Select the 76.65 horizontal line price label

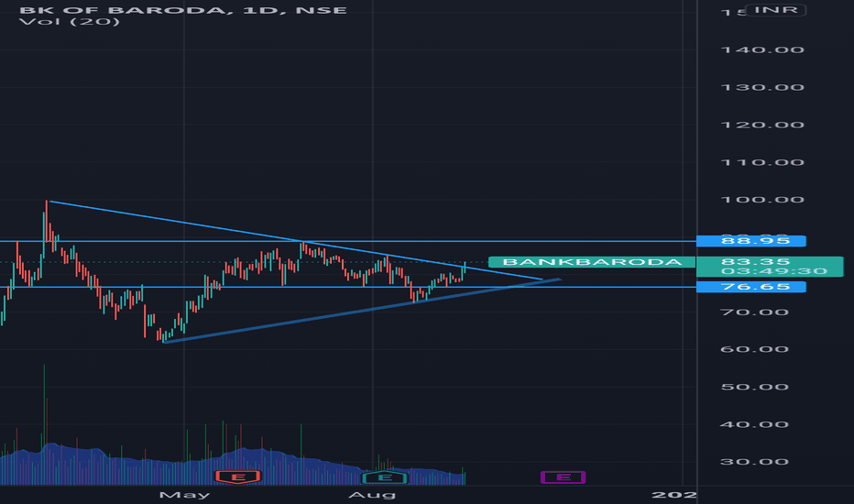[x=751, y=287]
